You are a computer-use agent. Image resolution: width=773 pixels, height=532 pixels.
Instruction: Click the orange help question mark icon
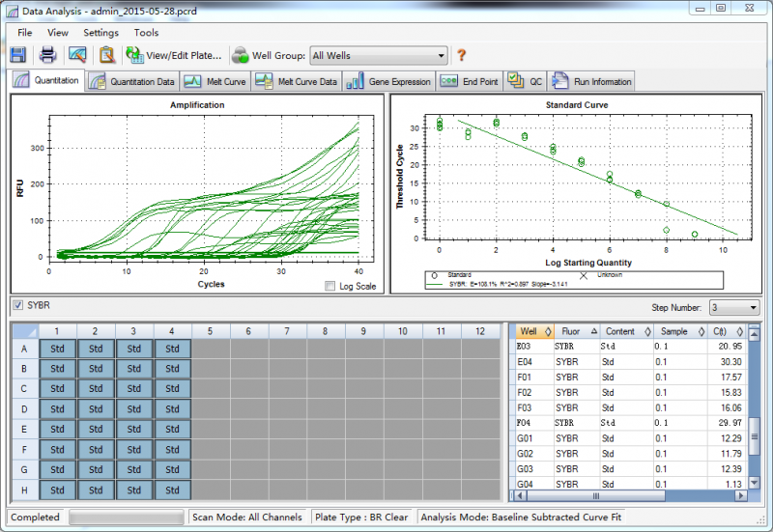tap(461, 55)
